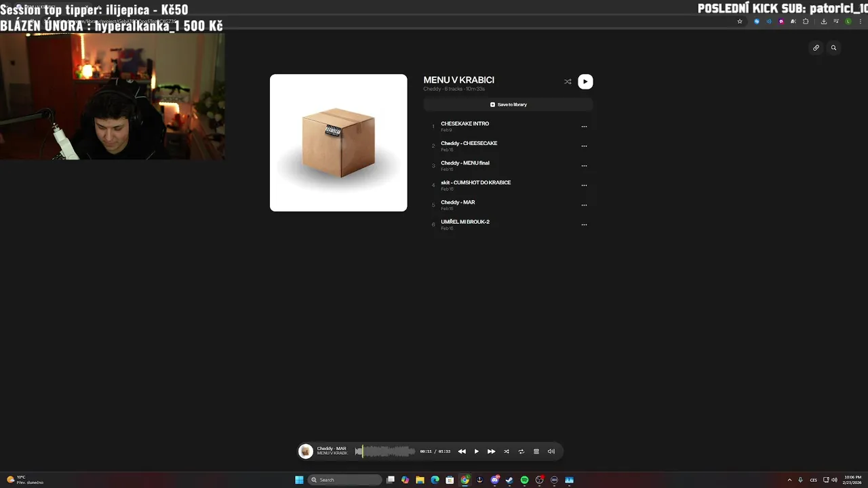Click the Cheddy artist name under the title
The width and height of the screenshot is (868, 488).
pyautogui.click(x=432, y=89)
